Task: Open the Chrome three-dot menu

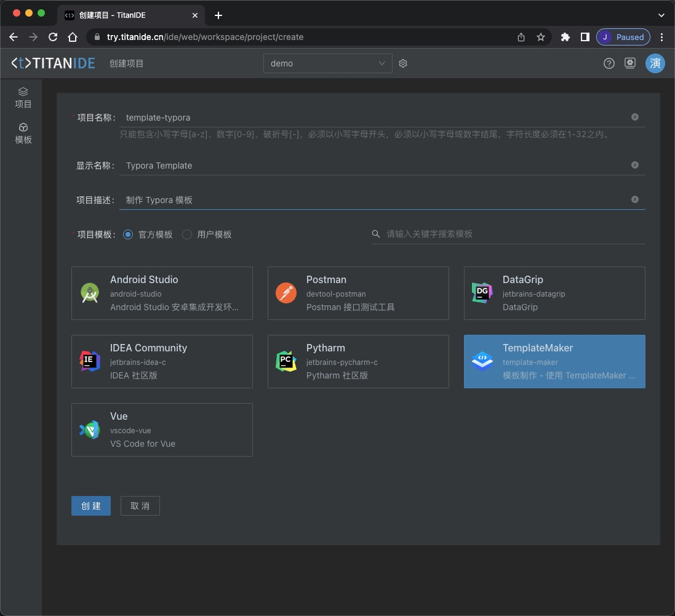Action: click(x=661, y=37)
